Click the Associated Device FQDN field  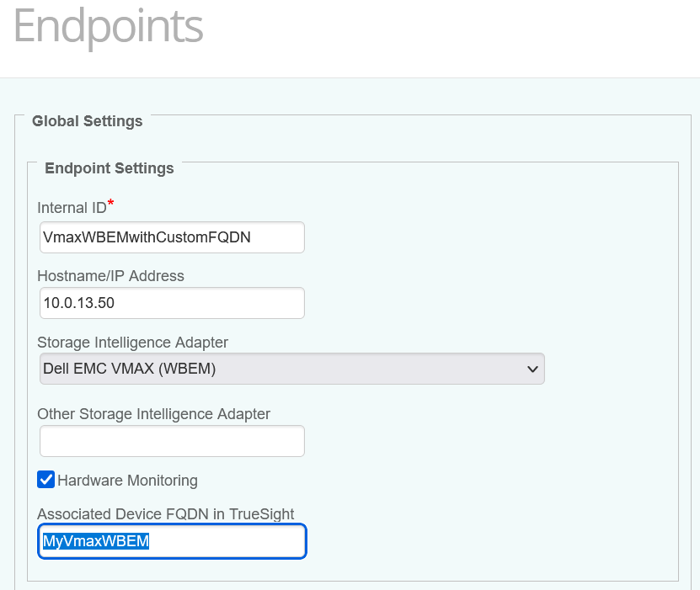[x=172, y=541]
